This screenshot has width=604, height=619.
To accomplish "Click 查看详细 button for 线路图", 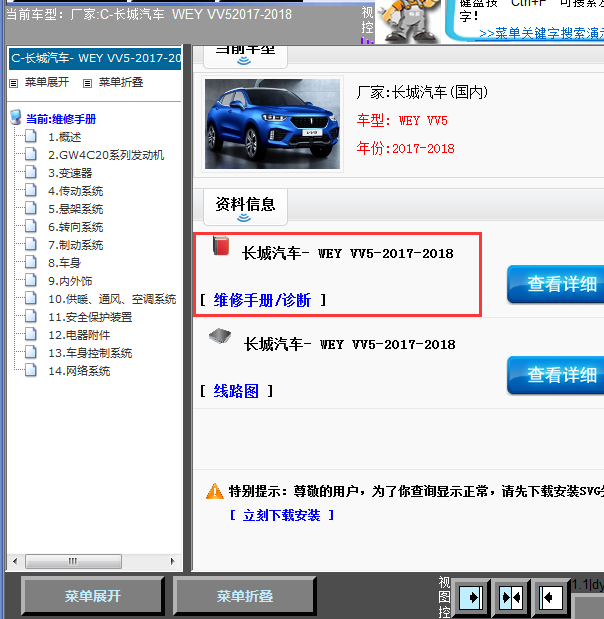I will 555,375.
